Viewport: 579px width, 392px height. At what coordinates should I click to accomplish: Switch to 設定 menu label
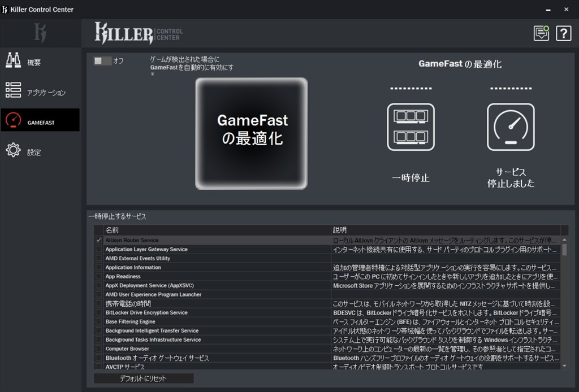point(34,153)
